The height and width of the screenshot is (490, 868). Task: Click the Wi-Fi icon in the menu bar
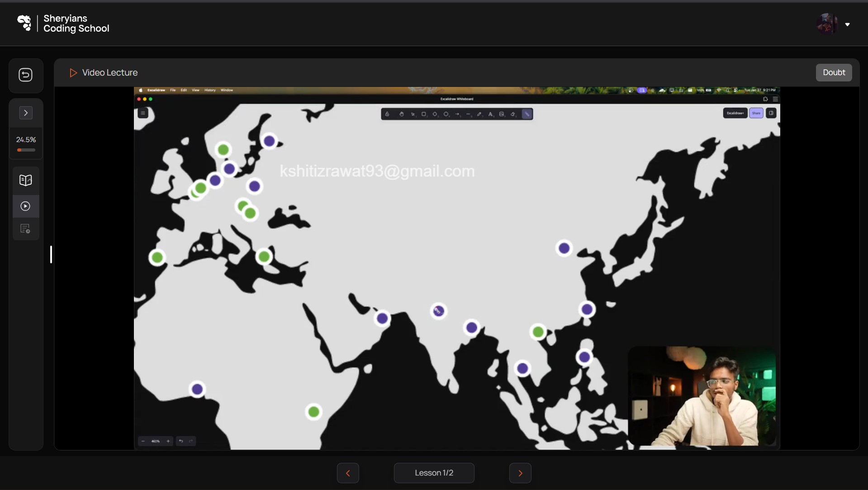tap(718, 90)
